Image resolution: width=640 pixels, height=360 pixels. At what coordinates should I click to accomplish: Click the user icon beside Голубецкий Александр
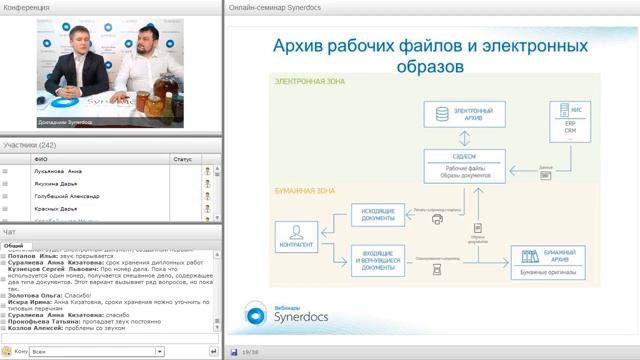[x=207, y=196]
